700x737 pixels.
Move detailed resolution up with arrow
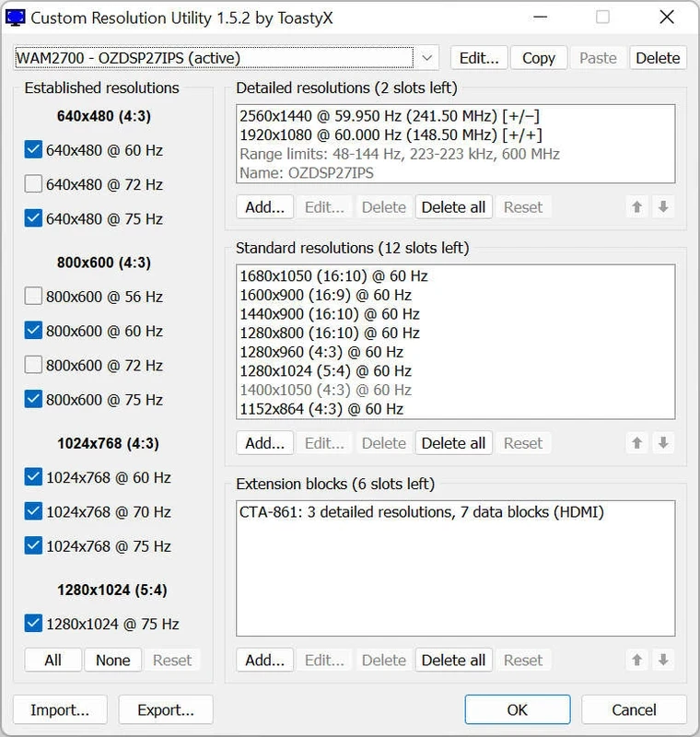(636, 207)
